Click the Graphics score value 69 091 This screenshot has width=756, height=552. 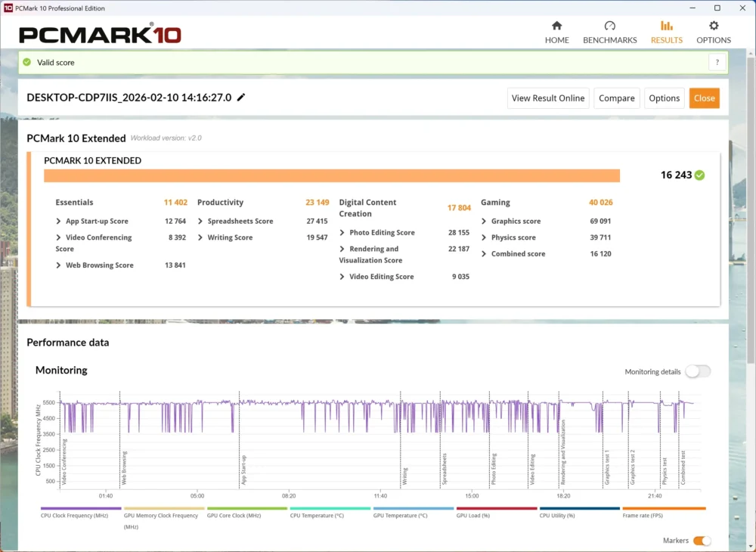[600, 221]
